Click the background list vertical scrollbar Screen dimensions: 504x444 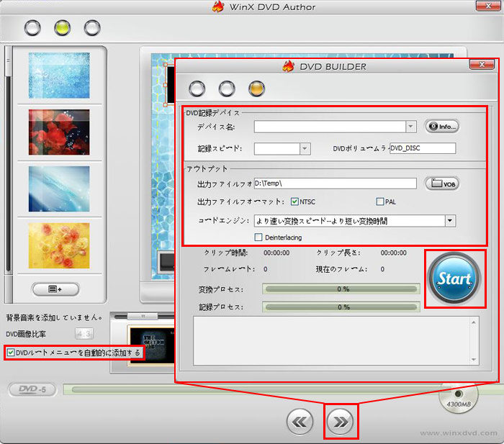[9, 173]
